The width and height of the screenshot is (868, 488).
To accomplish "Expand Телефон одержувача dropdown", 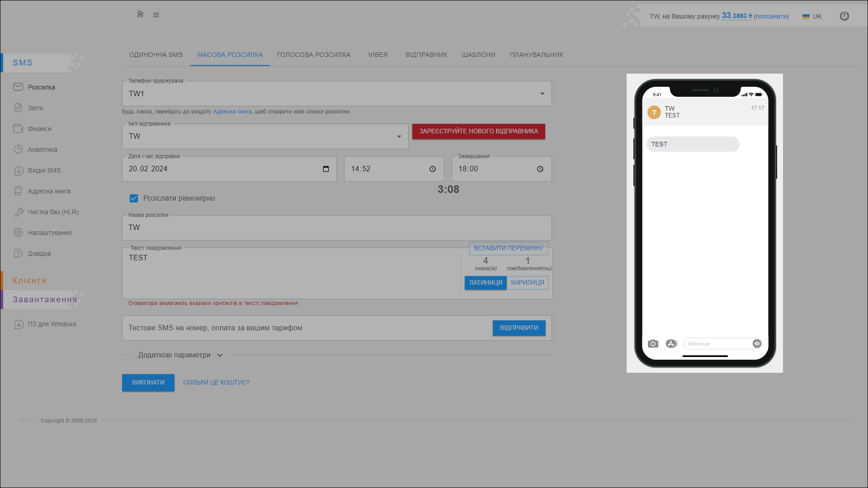I will [542, 94].
